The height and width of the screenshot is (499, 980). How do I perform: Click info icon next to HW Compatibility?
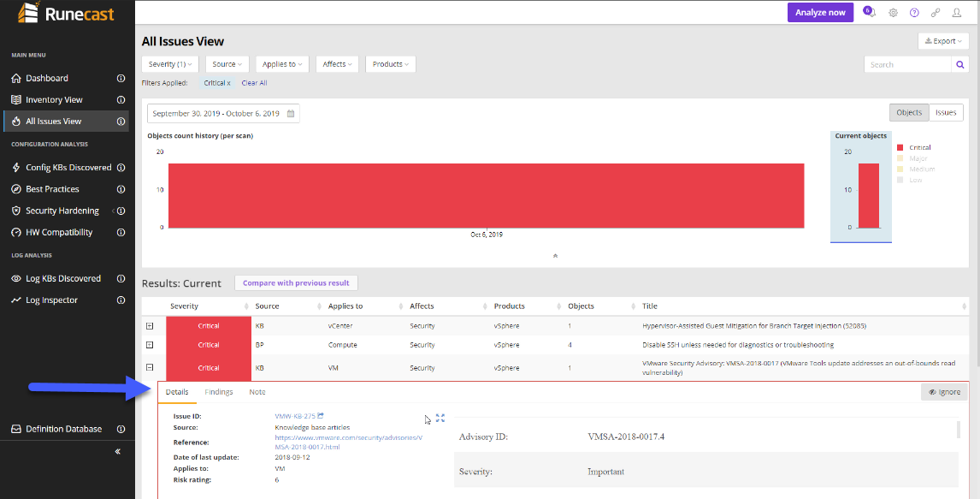pyautogui.click(x=121, y=232)
